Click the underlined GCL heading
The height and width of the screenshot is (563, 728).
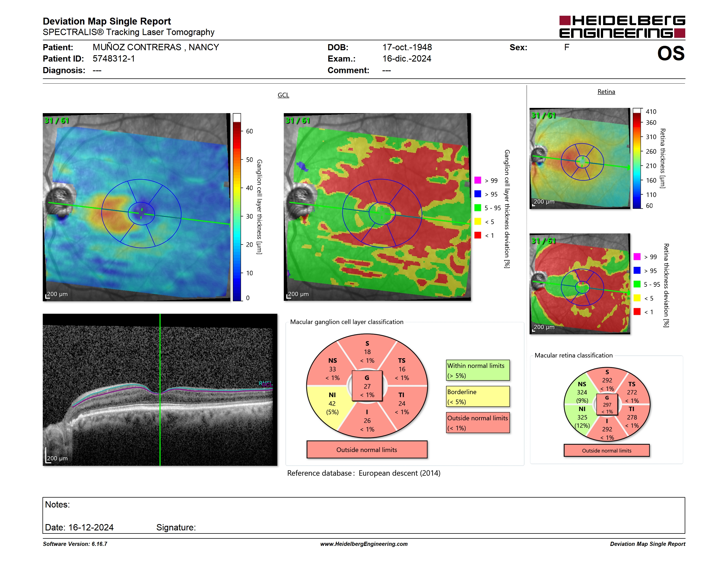(x=283, y=95)
